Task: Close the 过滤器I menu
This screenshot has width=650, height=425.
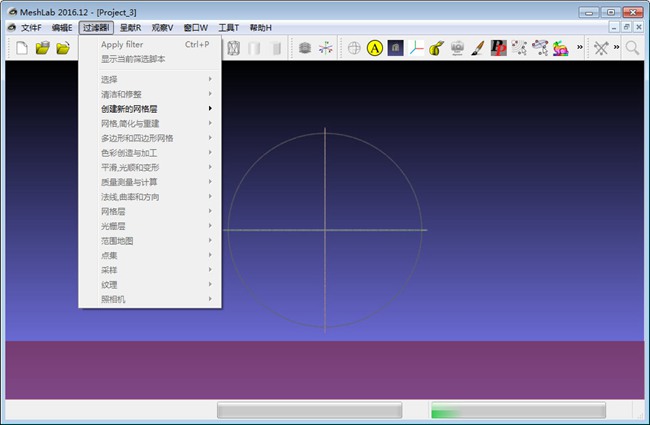Action: [96, 28]
